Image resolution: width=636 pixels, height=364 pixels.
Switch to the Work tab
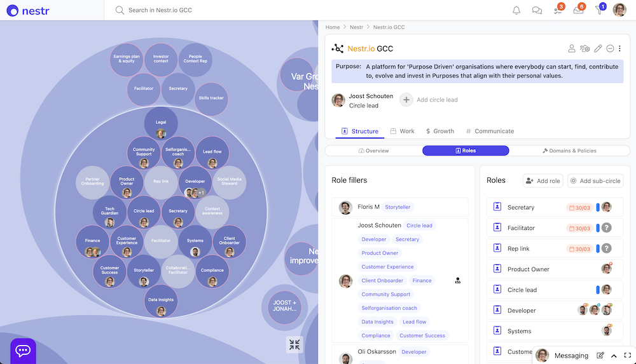tap(403, 131)
